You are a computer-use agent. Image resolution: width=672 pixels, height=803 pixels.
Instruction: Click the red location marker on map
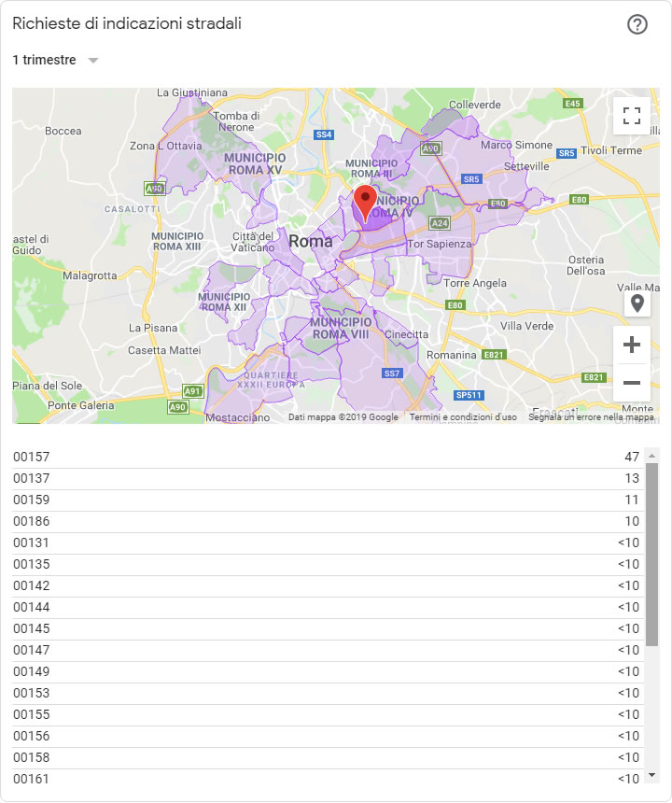coord(366,202)
